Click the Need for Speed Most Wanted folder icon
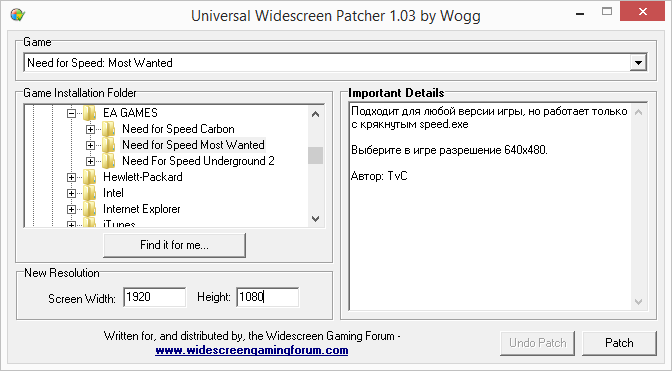Screen dimensions: 672x371 (x=108, y=145)
